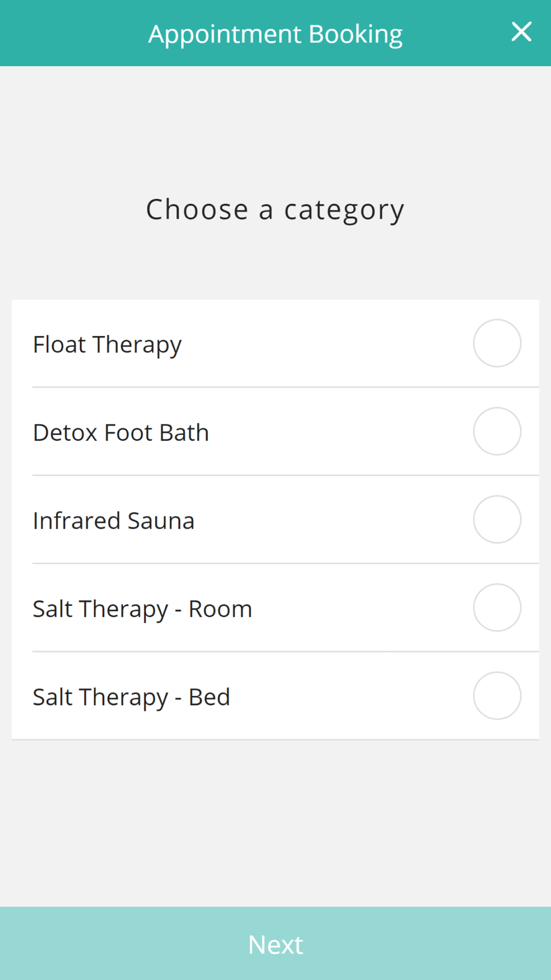Click the Float Therapy label text
Viewport: 551px width, 980px height.
click(x=107, y=345)
